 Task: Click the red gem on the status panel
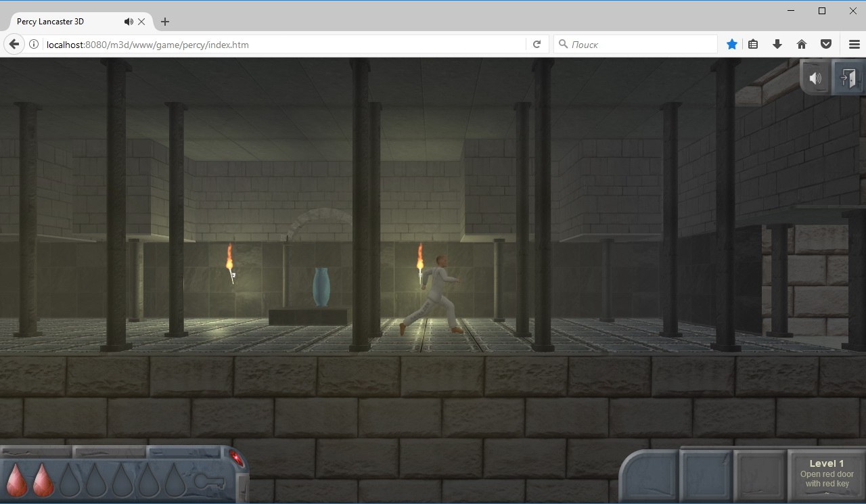click(237, 459)
